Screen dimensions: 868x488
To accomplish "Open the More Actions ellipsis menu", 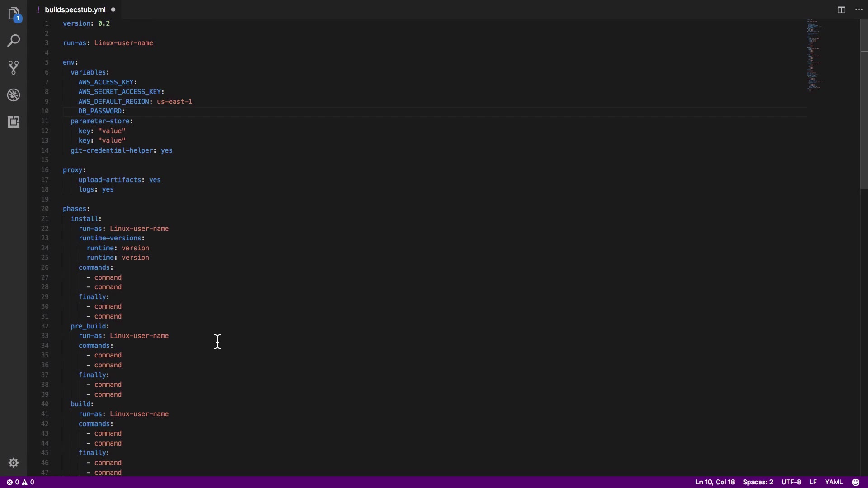I will coord(859,9).
